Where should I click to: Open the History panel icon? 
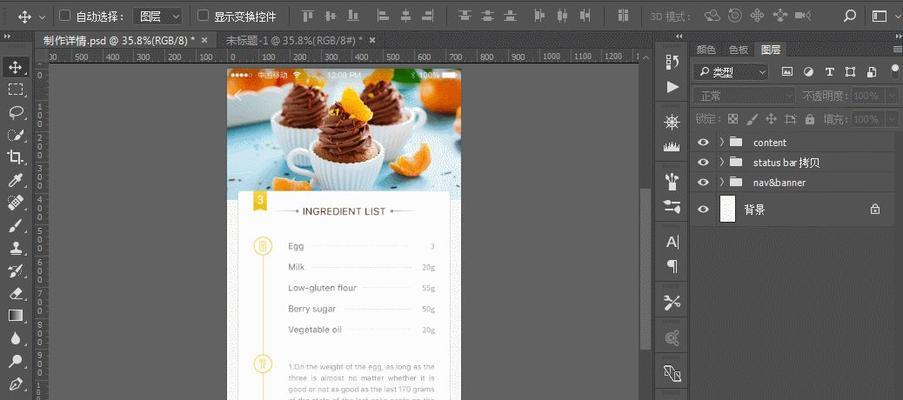point(672,62)
